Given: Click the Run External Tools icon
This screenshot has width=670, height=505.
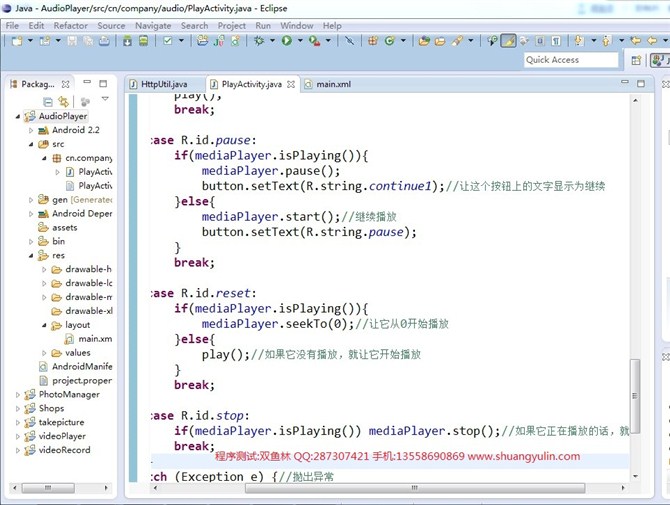Looking at the screenshot, I should pyautogui.click(x=314, y=41).
